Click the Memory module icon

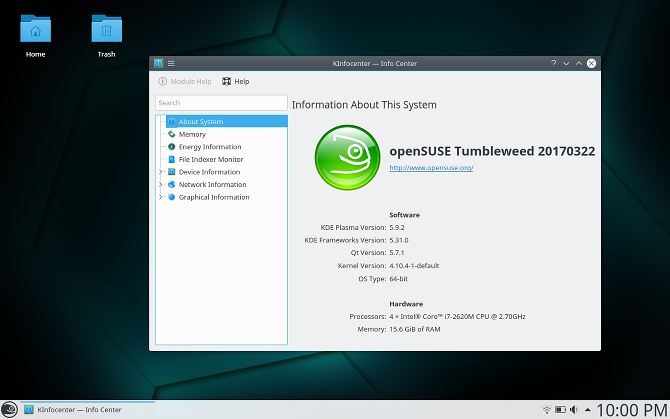(171, 134)
